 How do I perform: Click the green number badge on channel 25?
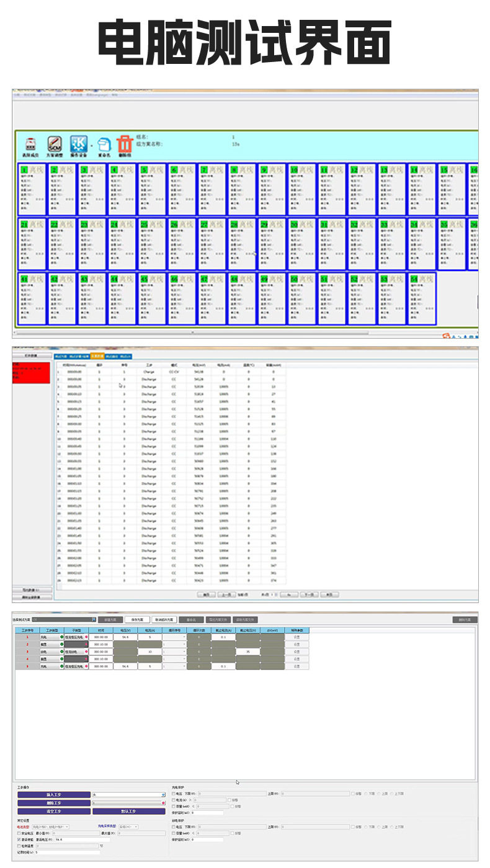(144, 224)
